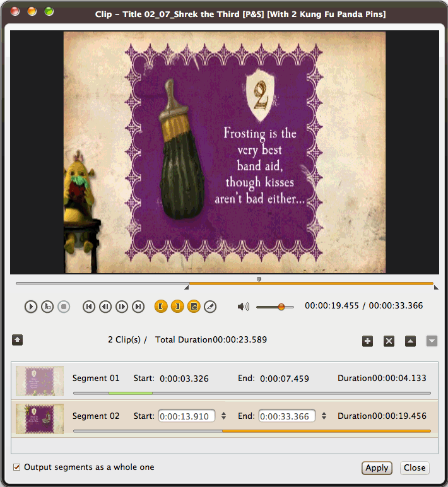Click the Segment 02 label

coord(96,416)
